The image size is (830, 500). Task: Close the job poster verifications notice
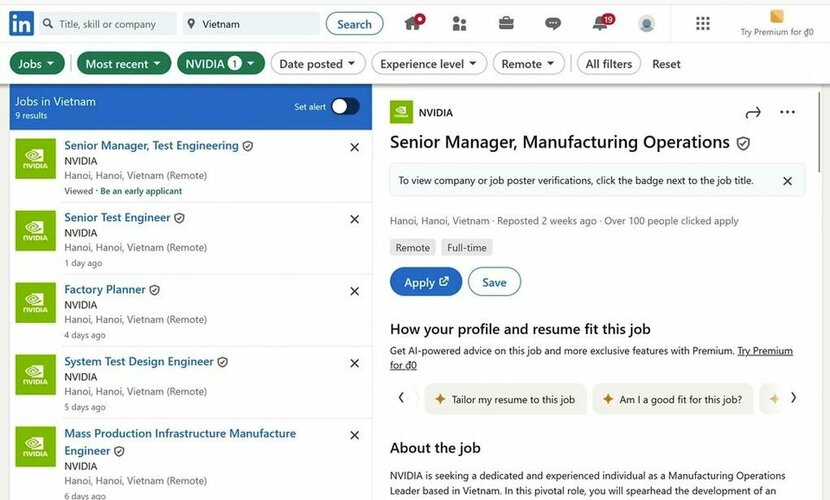click(787, 181)
